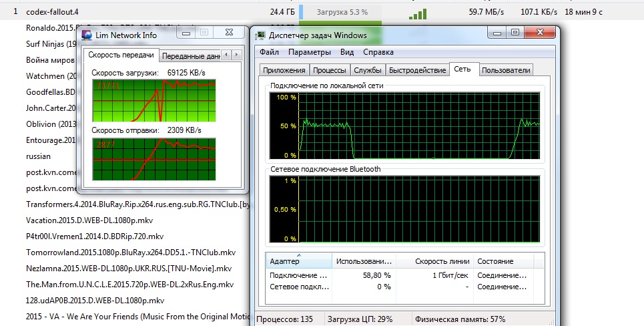
Task: Sort adapters by the Адаптер column
Action: point(298,261)
